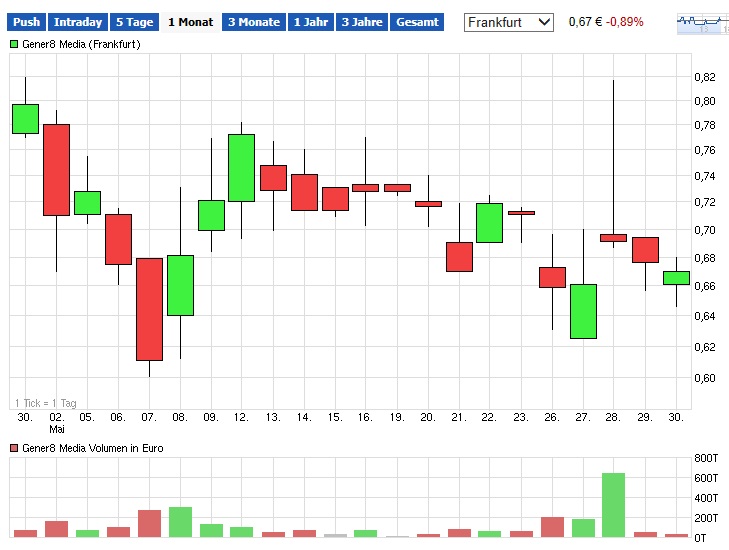Select the green candle on 08.
The height and width of the screenshot is (550, 729).
(180, 285)
